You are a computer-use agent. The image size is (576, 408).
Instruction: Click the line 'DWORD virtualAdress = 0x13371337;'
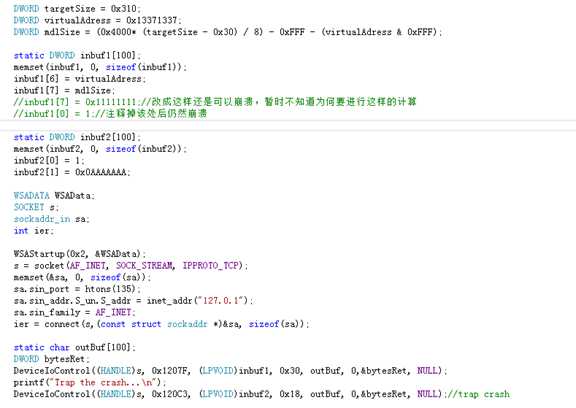point(97,20)
